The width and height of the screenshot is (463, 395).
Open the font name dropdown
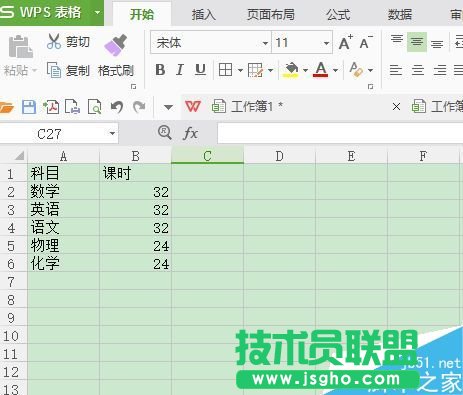click(265, 43)
